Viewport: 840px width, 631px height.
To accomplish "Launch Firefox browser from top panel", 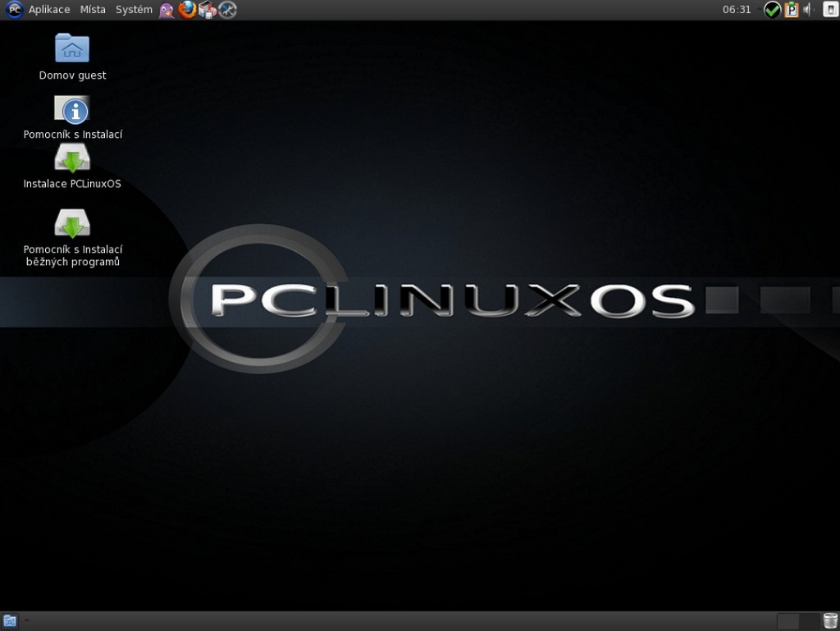I will point(187,10).
